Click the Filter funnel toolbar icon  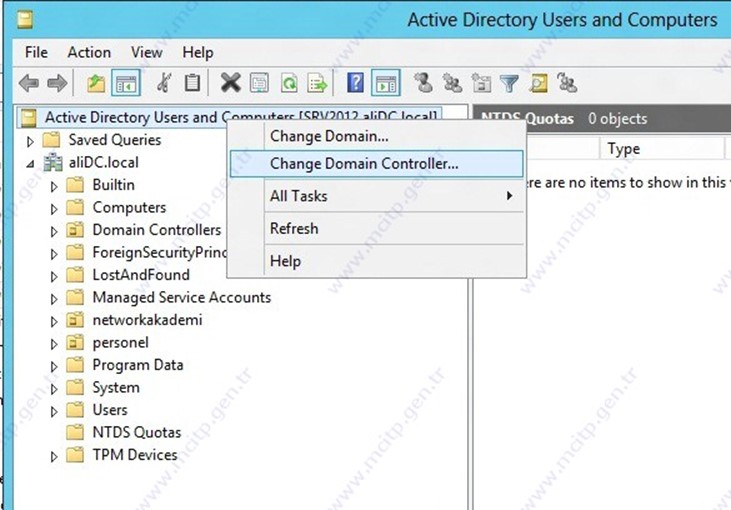[509, 83]
